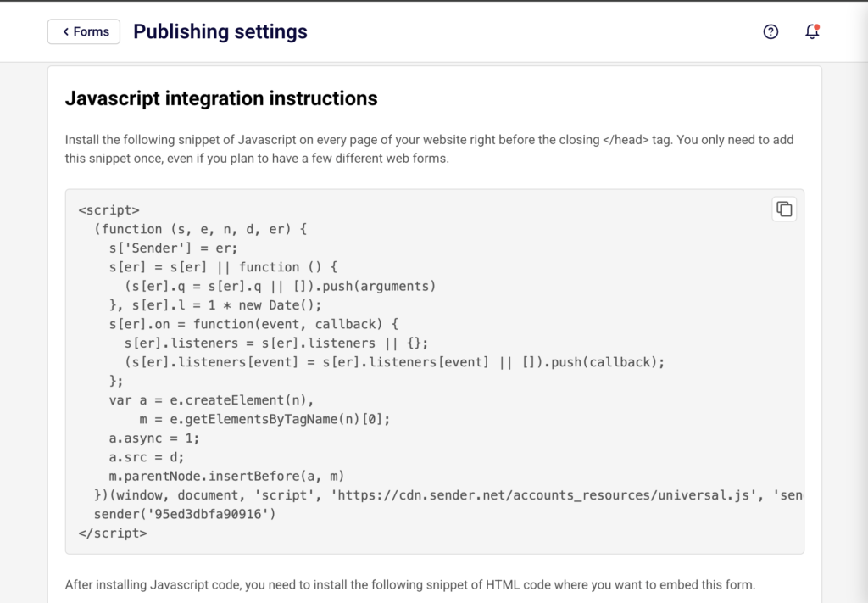
Task: Click the line s['Sender'] = er;
Action: coord(173,248)
